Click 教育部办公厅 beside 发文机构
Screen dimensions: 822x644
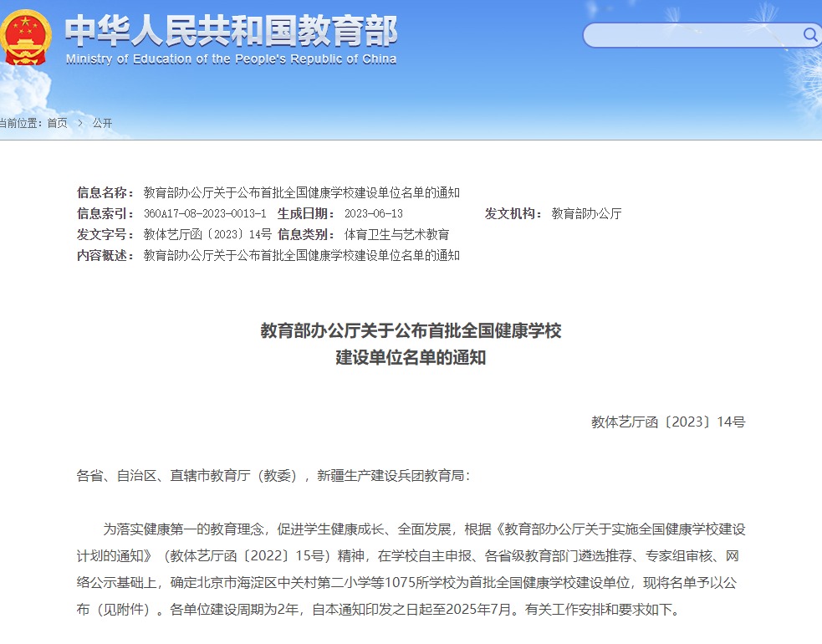click(586, 213)
